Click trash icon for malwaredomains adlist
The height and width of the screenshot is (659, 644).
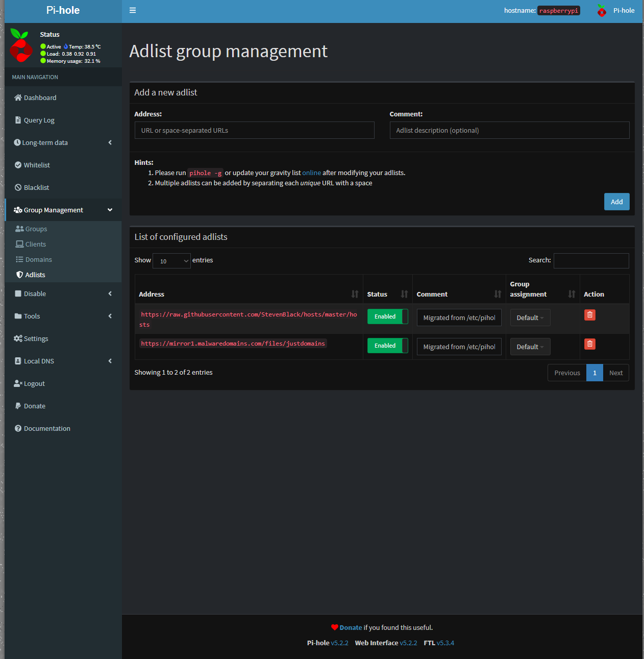coord(589,344)
